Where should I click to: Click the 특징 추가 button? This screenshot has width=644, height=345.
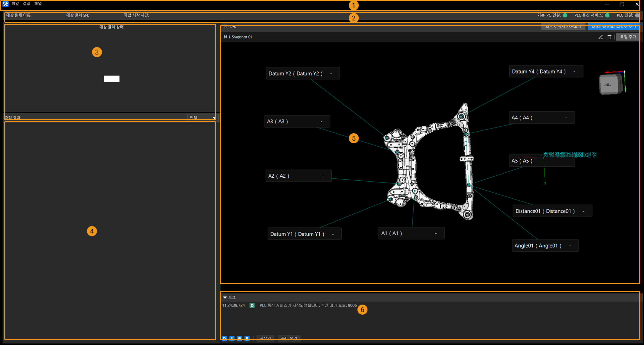pyautogui.click(x=628, y=37)
